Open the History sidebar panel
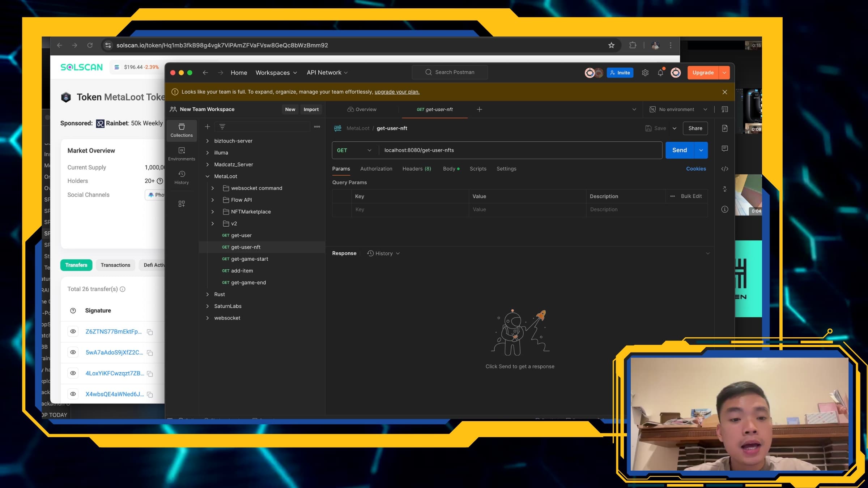Image resolution: width=868 pixels, height=488 pixels. pyautogui.click(x=182, y=177)
